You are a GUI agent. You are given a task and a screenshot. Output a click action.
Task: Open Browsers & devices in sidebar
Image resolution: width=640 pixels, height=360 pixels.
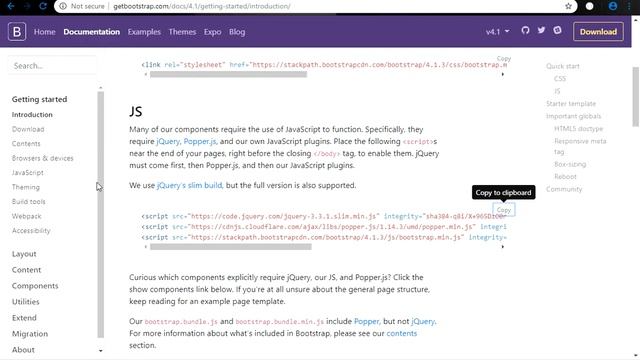pyautogui.click(x=42, y=158)
